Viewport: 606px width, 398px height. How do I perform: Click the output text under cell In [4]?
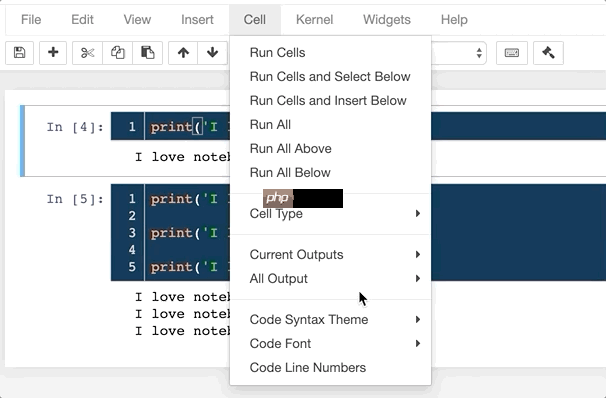182,157
